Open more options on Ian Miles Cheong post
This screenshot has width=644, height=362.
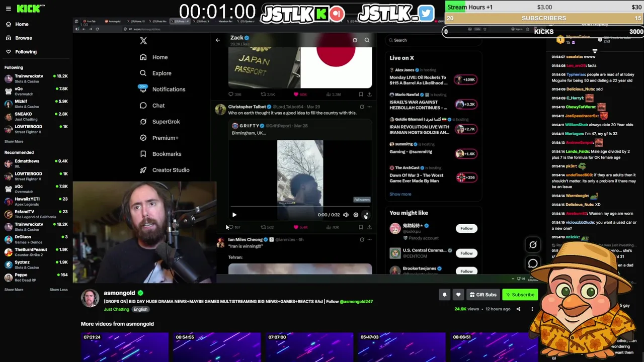click(x=369, y=239)
